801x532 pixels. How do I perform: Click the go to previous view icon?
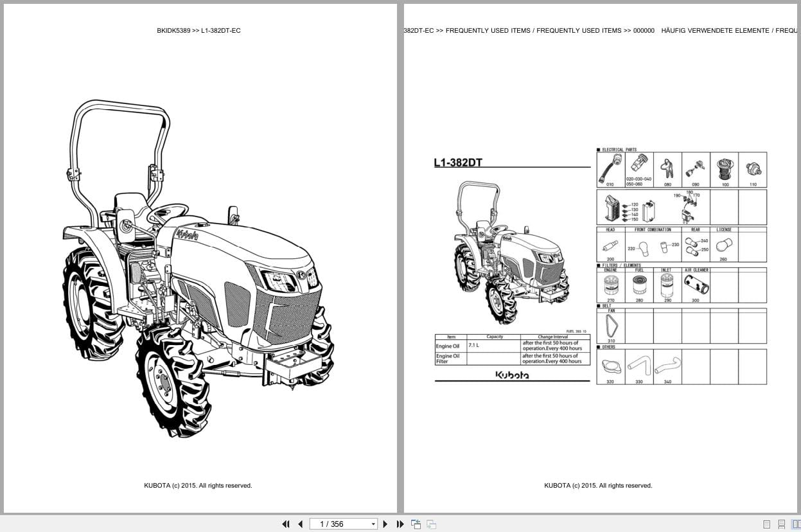pos(416,524)
